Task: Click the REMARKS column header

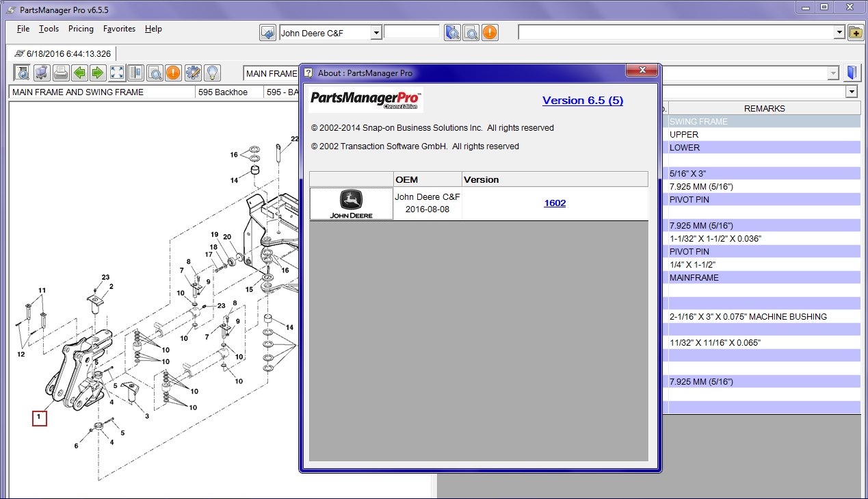Action: point(764,108)
